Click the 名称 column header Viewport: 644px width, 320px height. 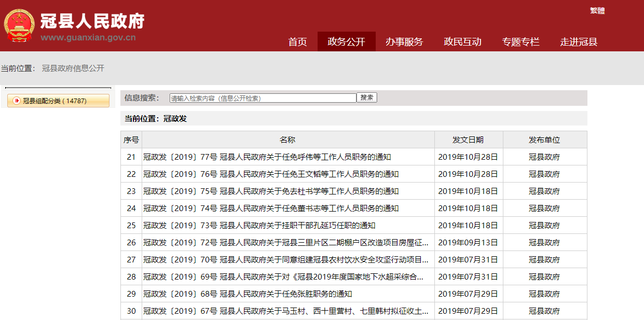click(x=287, y=140)
